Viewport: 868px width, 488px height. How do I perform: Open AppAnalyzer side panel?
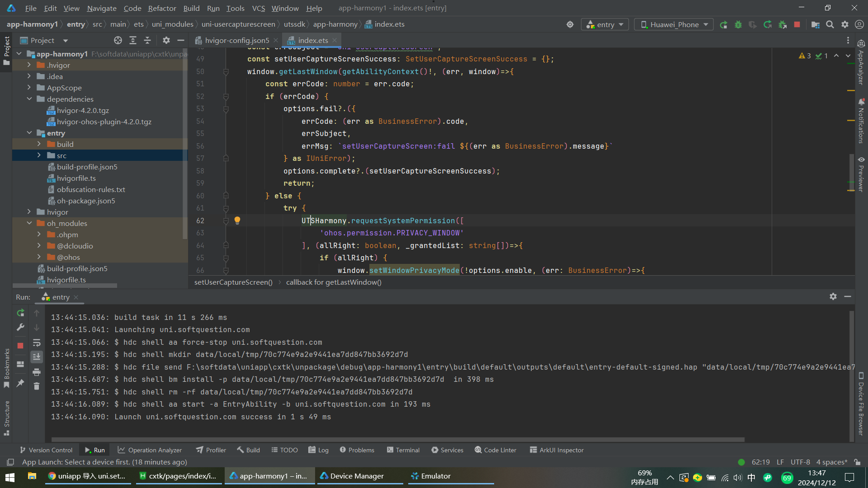(x=861, y=62)
